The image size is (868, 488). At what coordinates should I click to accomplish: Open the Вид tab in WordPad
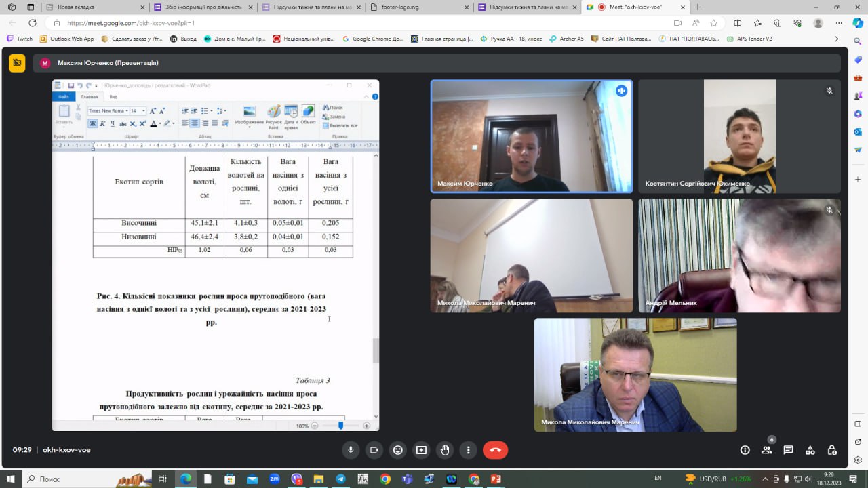pyautogui.click(x=113, y=97)
